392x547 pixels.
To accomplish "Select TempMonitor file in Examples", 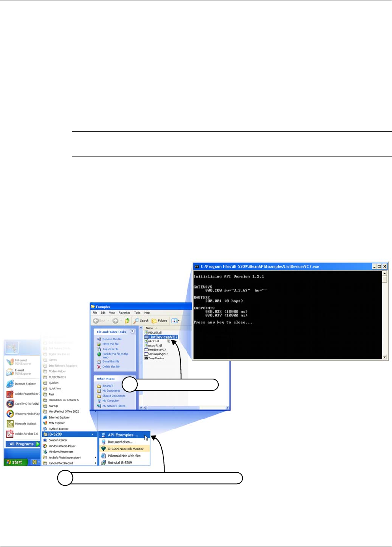I will [154, 358].
